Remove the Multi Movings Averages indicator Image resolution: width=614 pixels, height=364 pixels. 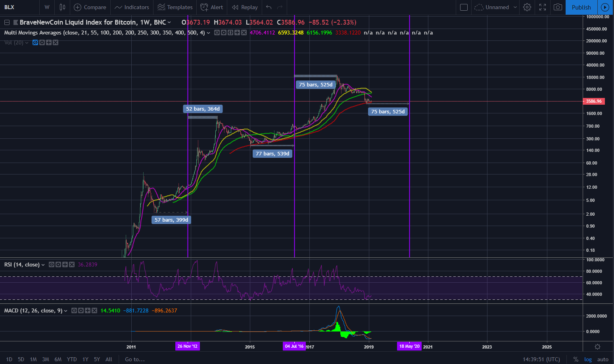244,33
